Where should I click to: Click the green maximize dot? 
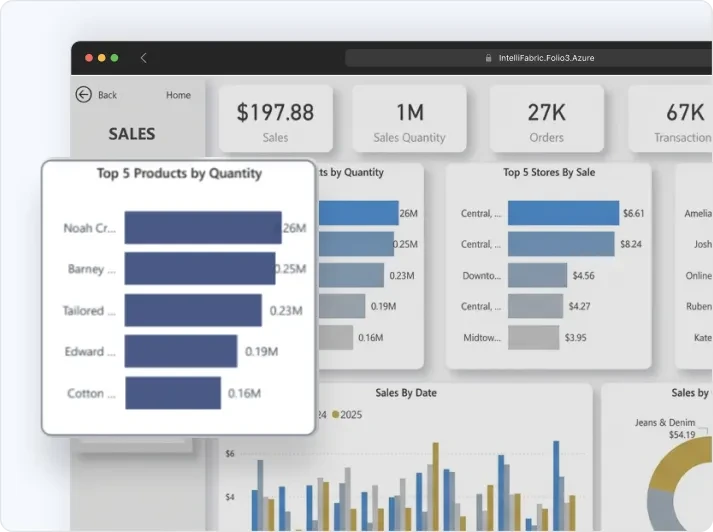(x=115, y=58)
